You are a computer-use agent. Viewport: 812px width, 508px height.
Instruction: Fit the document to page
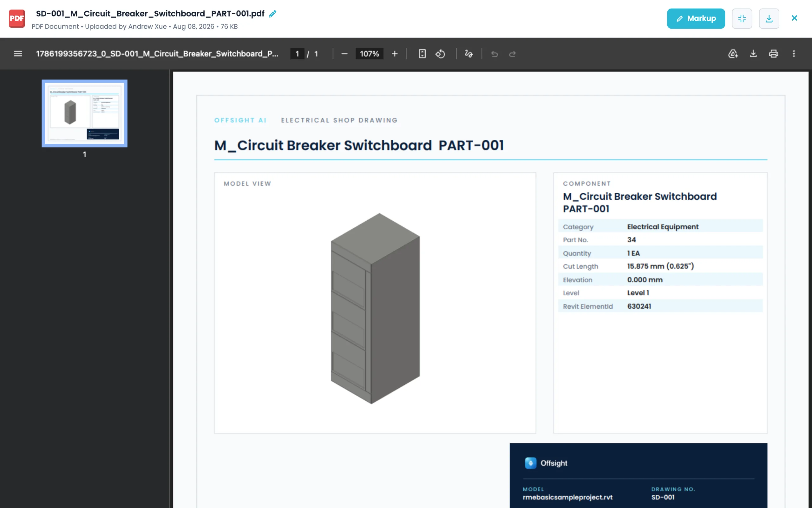(422, 54)
